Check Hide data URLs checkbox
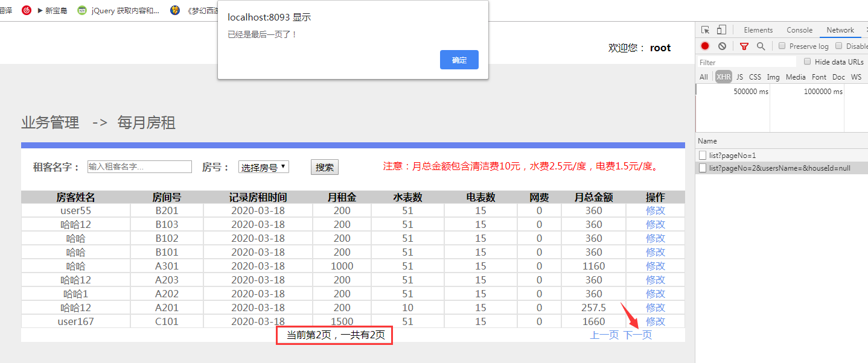The height and width of the screenshot is (363, 868). (808, 62)
